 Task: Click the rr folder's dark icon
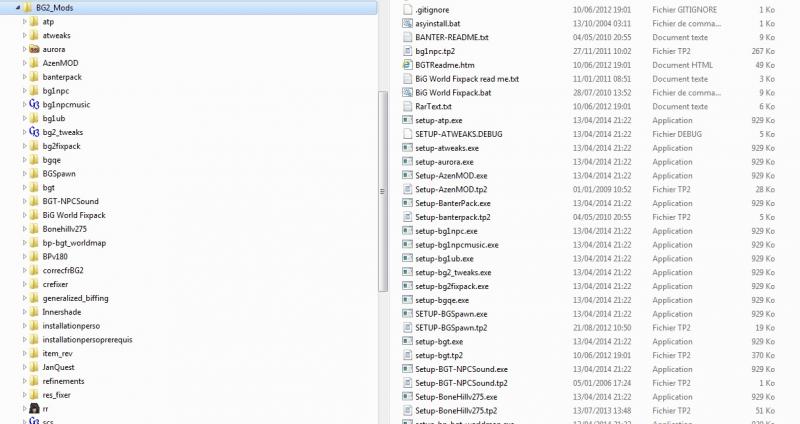tap(34, 409)
